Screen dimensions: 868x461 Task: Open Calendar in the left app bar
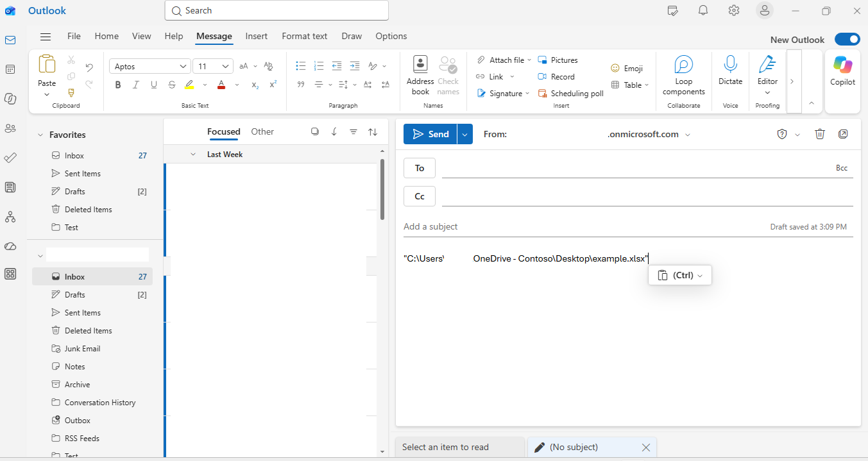pyautogui.click(x=10, y=69)
